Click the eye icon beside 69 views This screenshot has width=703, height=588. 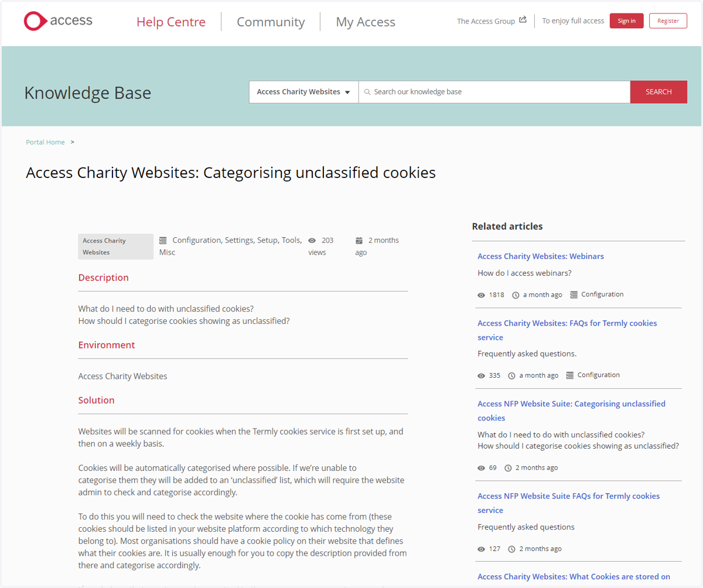(x=482, y=468)
